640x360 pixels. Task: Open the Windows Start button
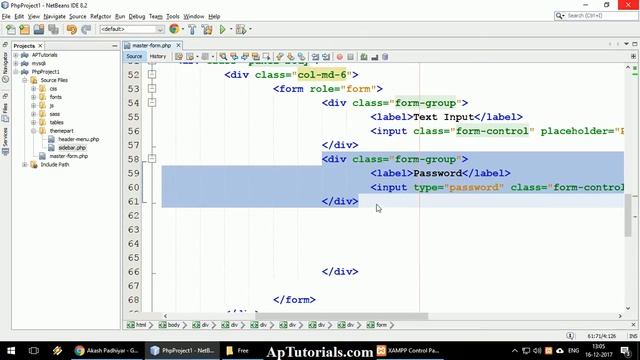click(x=11, y=351)
